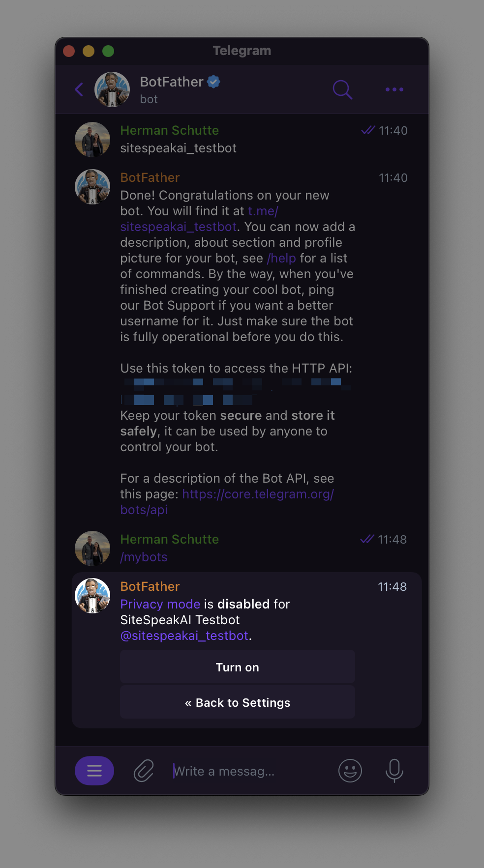
Task: Open the emoji picker smiley icon
Action: [350, 770]
